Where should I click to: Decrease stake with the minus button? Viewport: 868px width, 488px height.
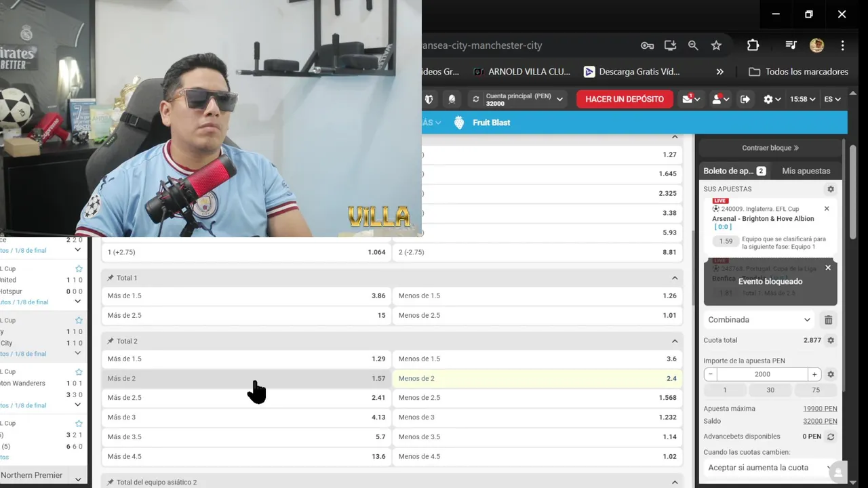pos(710,374)
